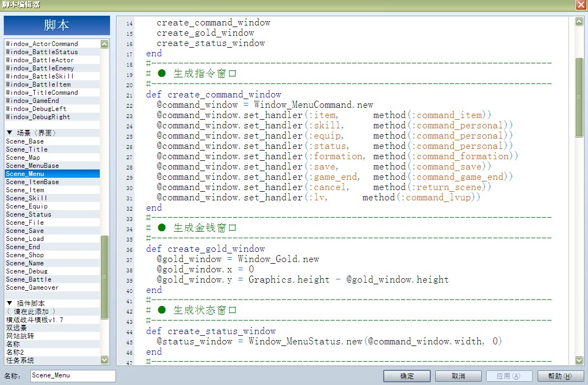
Task: Collapse the 插件脚本 section triangle
Action: coord(10,303)
